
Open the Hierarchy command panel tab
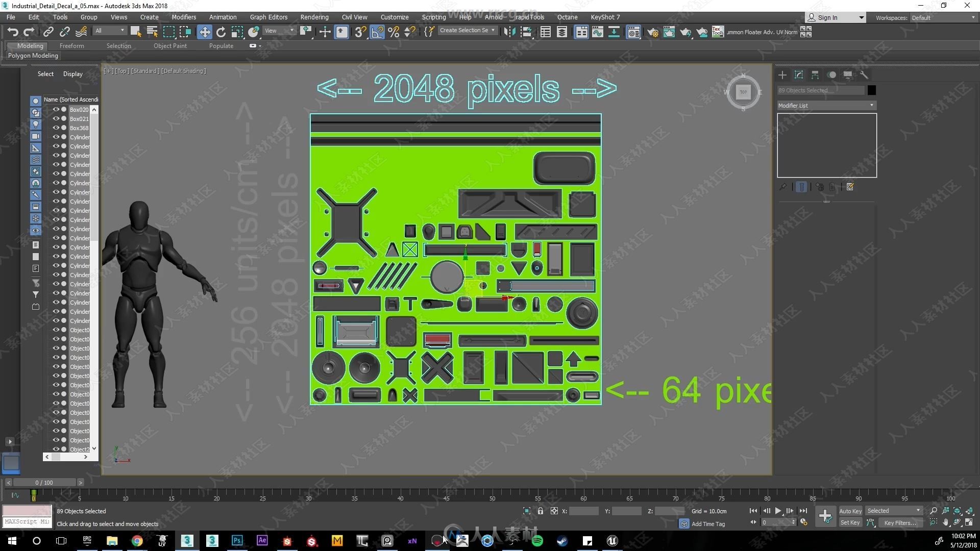(815, 75)
